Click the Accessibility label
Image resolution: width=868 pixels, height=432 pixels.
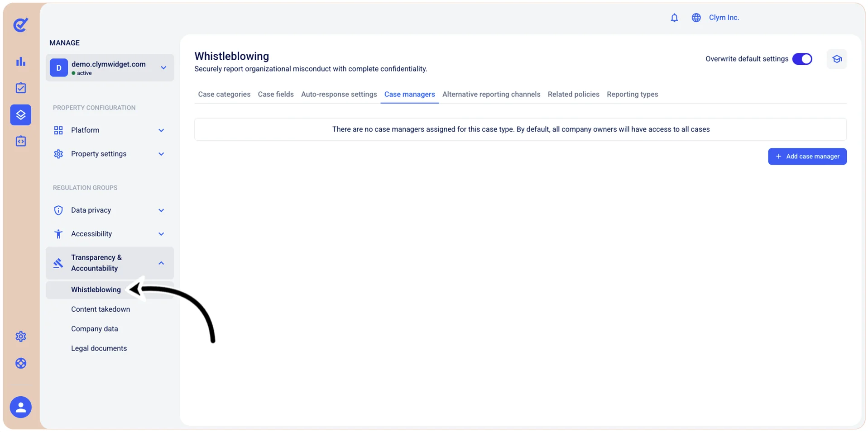pos(91,234)
